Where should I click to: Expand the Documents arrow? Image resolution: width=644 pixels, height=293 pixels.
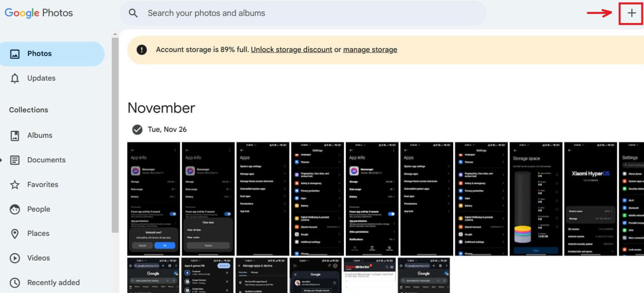pos(2,160)
